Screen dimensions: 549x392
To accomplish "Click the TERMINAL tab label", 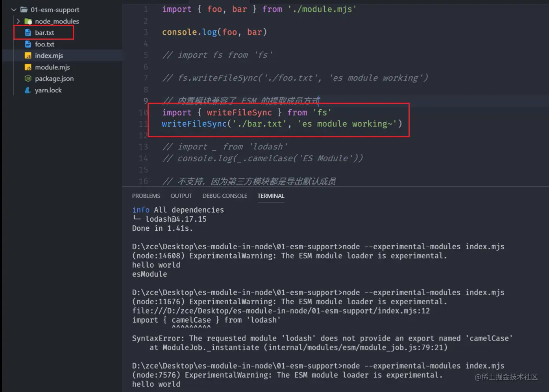I will coord(271,195).
